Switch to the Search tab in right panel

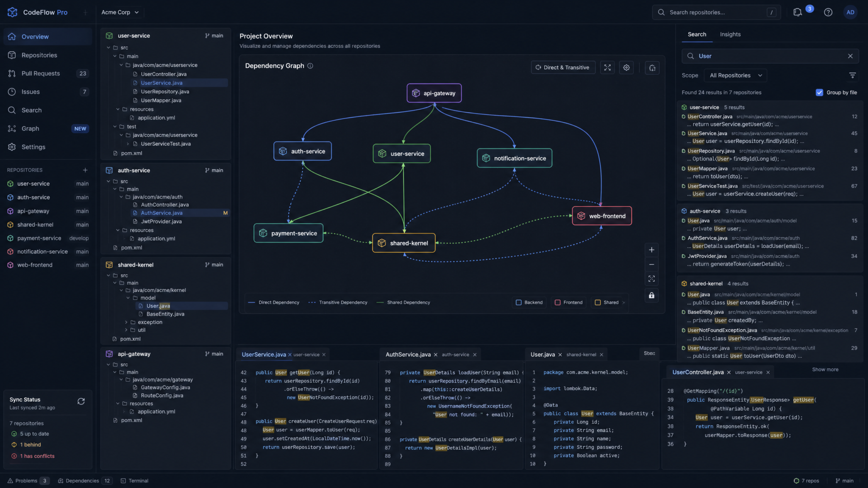pyautogui.click(x=697, y=34)
